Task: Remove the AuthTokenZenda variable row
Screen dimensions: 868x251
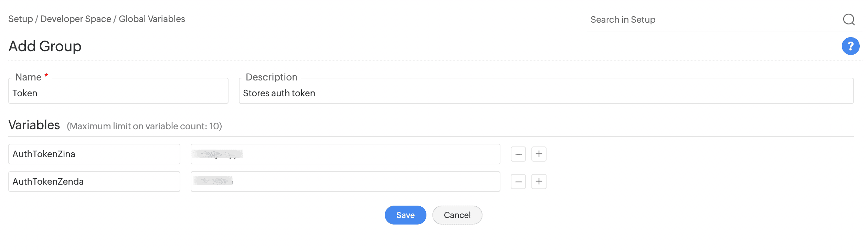Action: pos(518,182)
